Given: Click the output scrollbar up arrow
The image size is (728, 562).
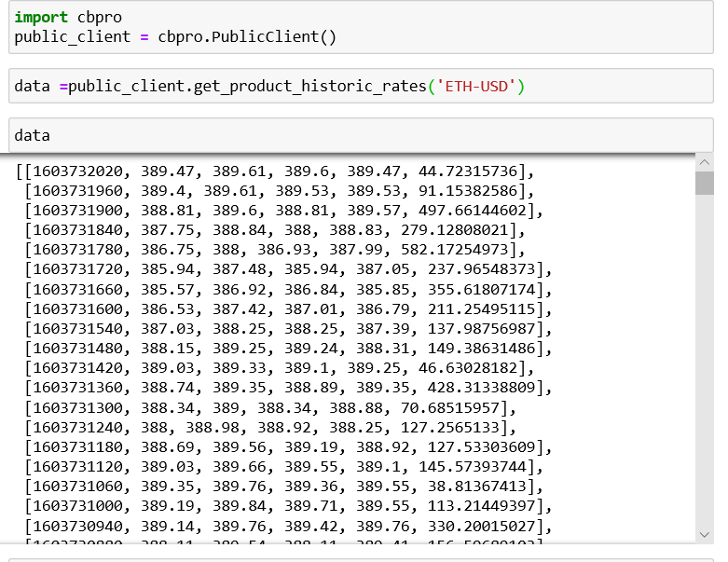Looking at the screenshot, I should coord(705,162).
